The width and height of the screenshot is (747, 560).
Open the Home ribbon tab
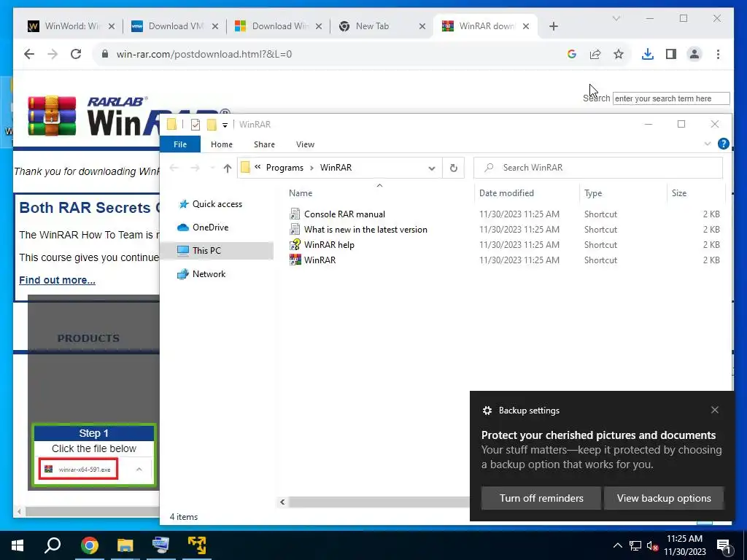pos(222,144)
